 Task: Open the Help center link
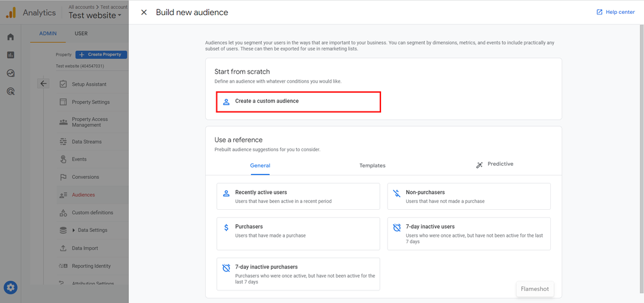coord(615,12)
